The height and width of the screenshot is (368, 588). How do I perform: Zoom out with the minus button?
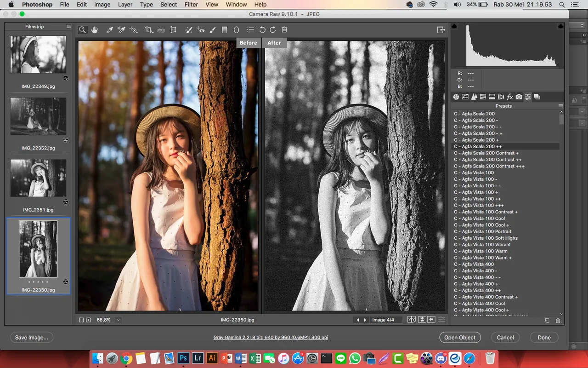81,320
